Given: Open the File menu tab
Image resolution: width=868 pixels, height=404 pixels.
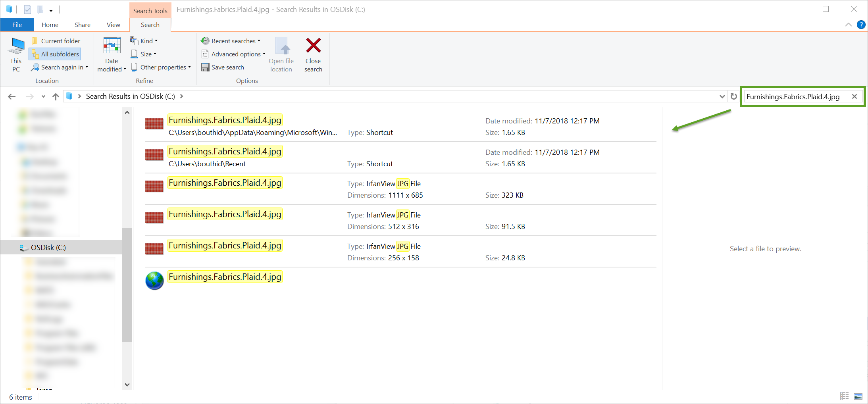Looking at the screenshot, I should pos(17,25).
